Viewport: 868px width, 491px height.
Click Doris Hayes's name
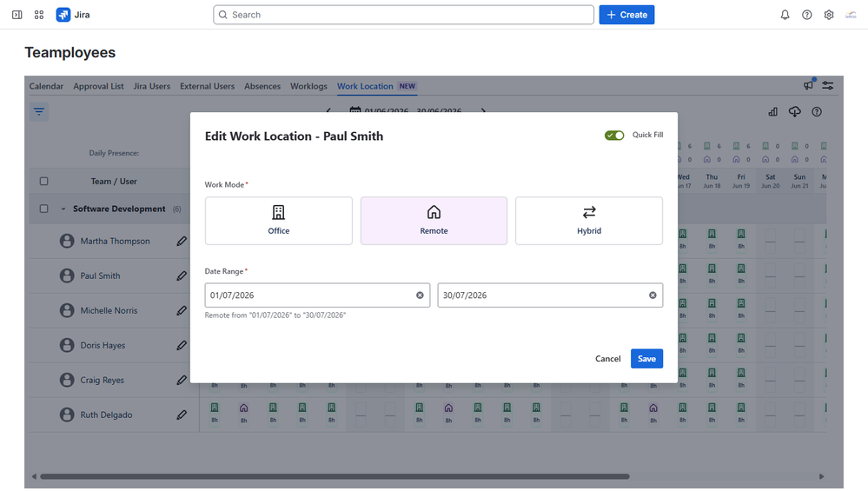pyautogui.click(x=103, y=345)
